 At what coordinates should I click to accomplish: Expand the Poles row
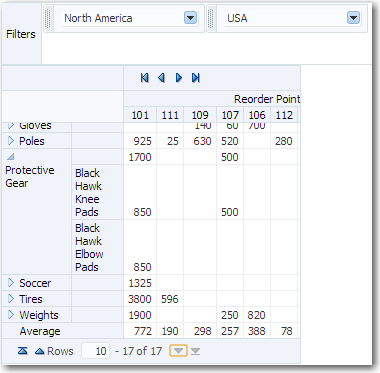(11, 141)
